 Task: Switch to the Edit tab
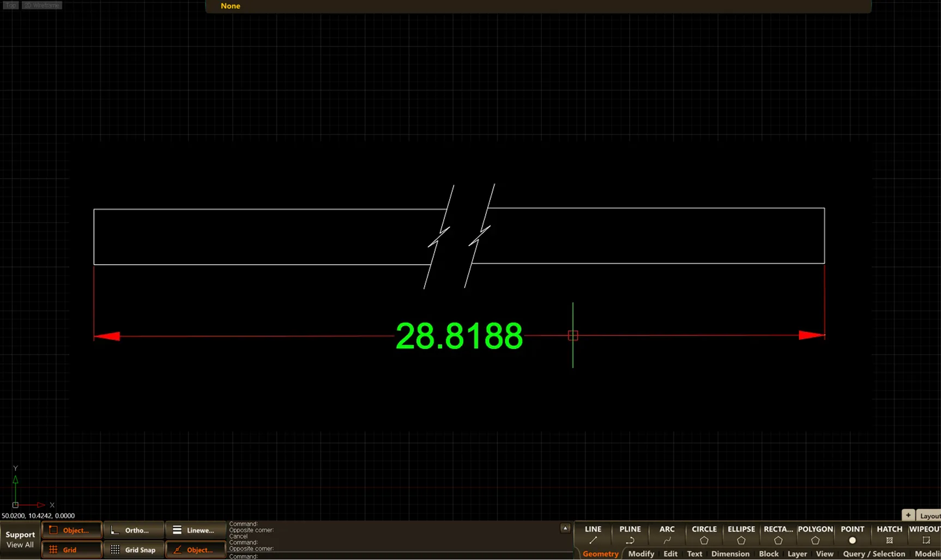tap(670, 553)
